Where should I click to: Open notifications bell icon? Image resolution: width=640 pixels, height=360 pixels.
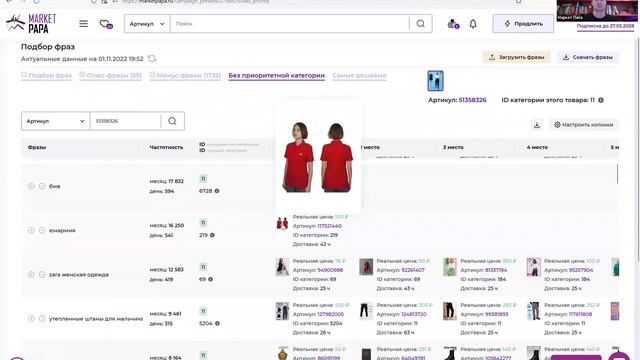473,24
